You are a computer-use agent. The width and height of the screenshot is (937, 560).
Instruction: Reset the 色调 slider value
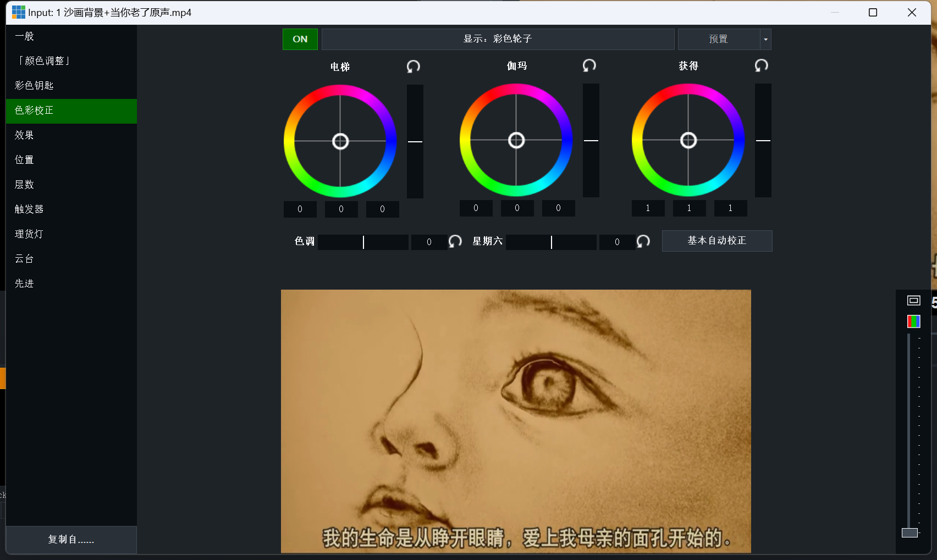455,241
